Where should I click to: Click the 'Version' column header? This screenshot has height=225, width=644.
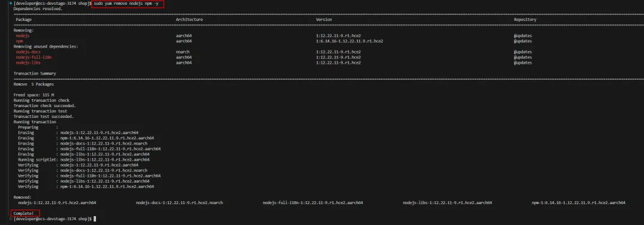pos(324,20)
